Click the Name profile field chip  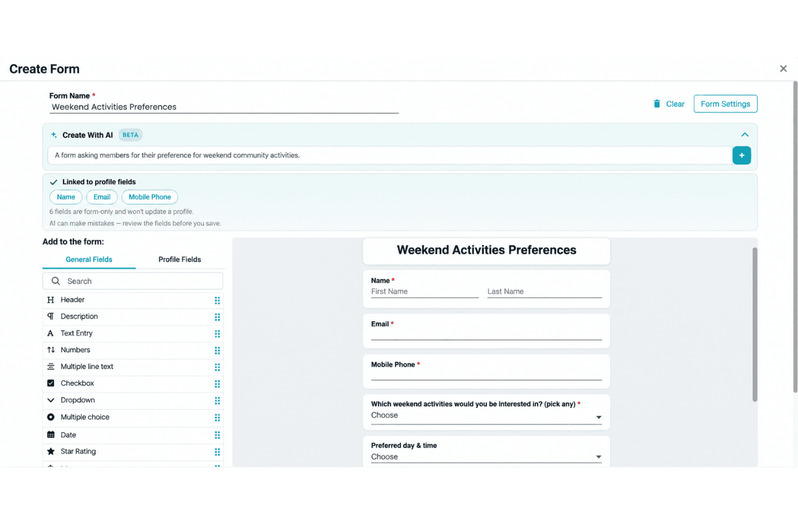[66, 197]
